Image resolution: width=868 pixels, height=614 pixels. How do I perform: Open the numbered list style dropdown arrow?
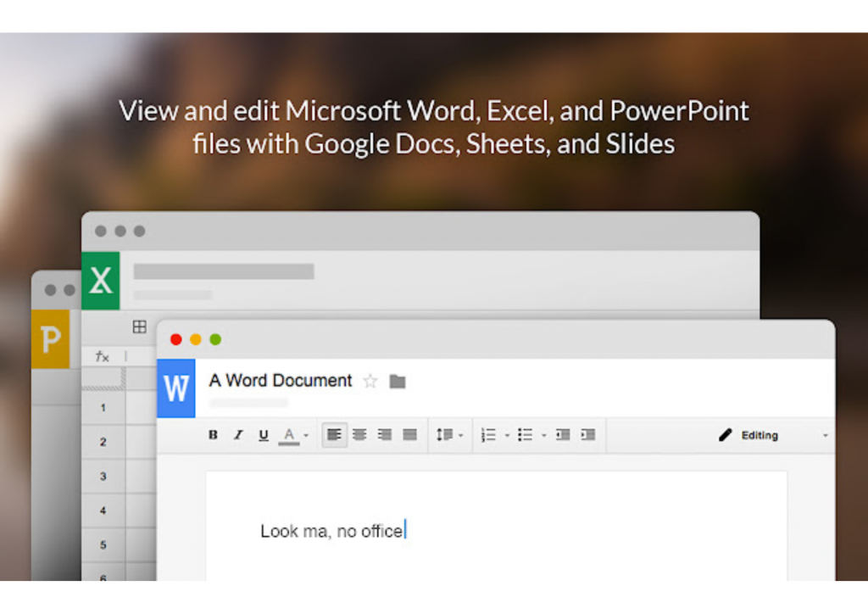coord(507,436)
